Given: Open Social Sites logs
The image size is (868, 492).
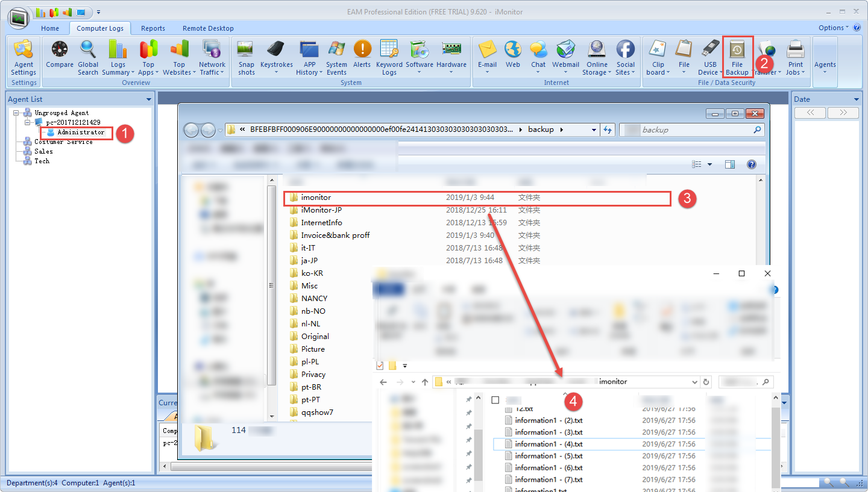Looking at the screenshot, I should tap(626, 58).
